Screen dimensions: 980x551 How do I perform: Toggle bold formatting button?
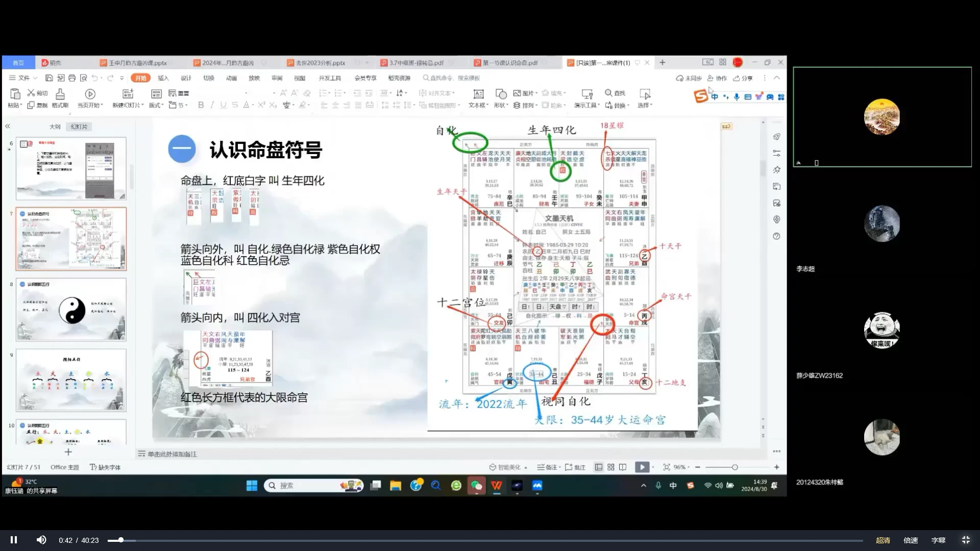pyautogui.click(x=201, y=105)
